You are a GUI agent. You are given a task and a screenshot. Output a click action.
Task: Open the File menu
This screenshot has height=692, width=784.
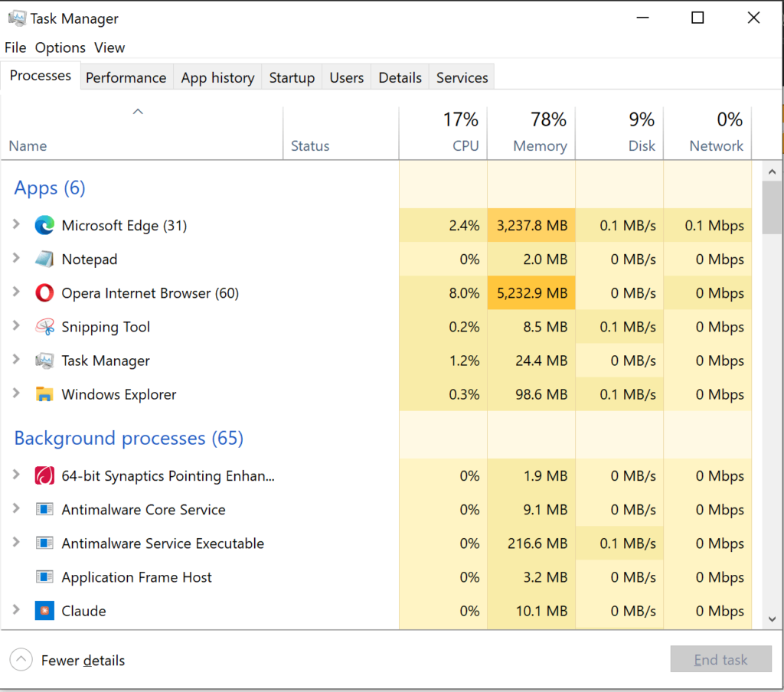15,47
